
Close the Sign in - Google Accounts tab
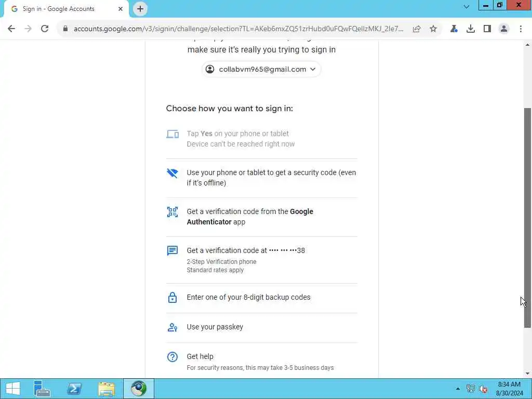tap(121, 9)
